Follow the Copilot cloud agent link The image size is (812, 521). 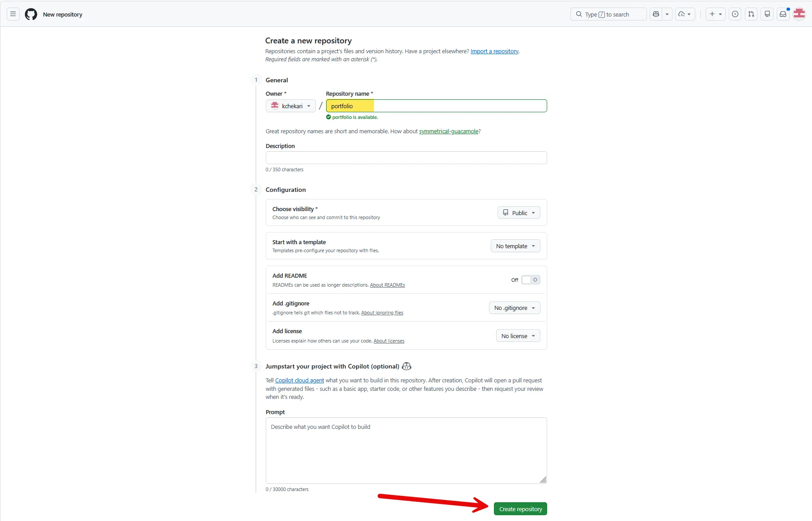coord(299,381)
